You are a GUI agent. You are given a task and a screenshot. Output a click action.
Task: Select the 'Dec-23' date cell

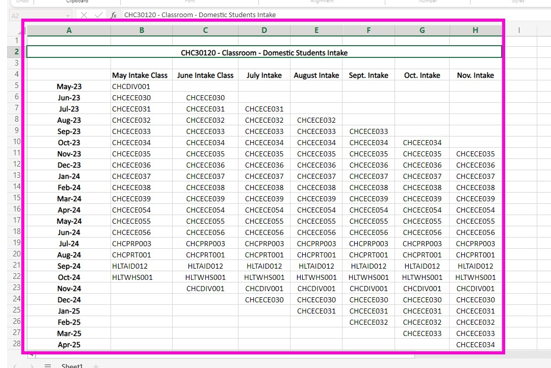(69, 165)
